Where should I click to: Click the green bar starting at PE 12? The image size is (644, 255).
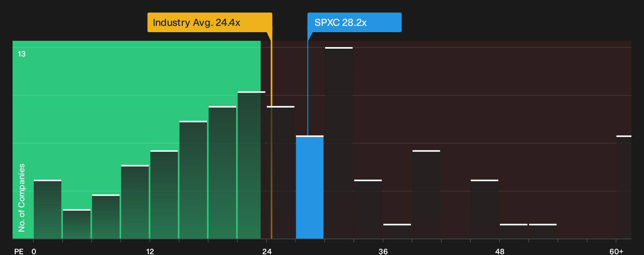pyautogui.click(x=164, y=195)
